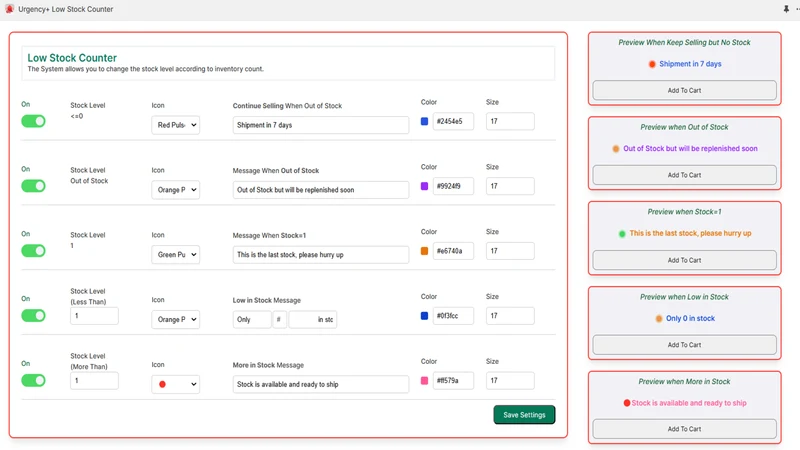Click the orange dot in the Low in Stock preview
Viewport: 800px width, 450px height.
(x=659, y=318)
